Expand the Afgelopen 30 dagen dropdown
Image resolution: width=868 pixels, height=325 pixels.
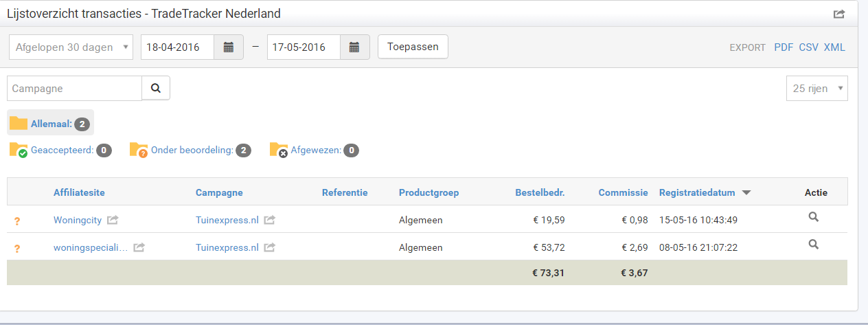(x=71, y=47)
